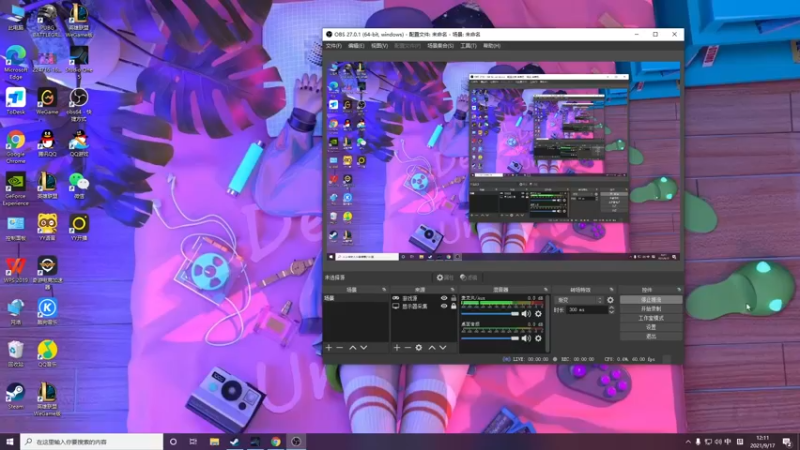
Task: Open the PUBG BATTLEGROUNDS desktop icon
Action: pos(47,20)
